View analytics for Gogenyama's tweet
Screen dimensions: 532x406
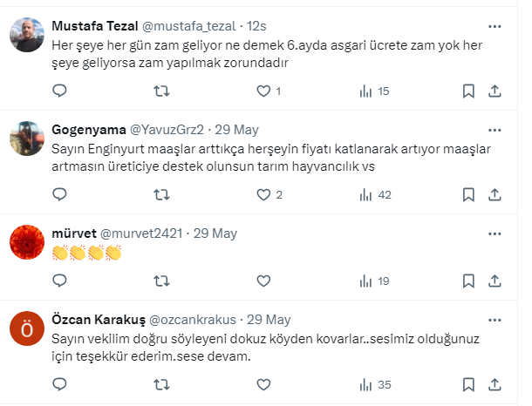365,194
